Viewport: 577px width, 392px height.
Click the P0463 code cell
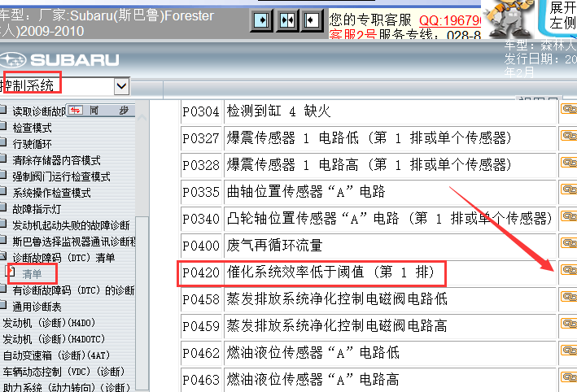click(x=201, y=380)
